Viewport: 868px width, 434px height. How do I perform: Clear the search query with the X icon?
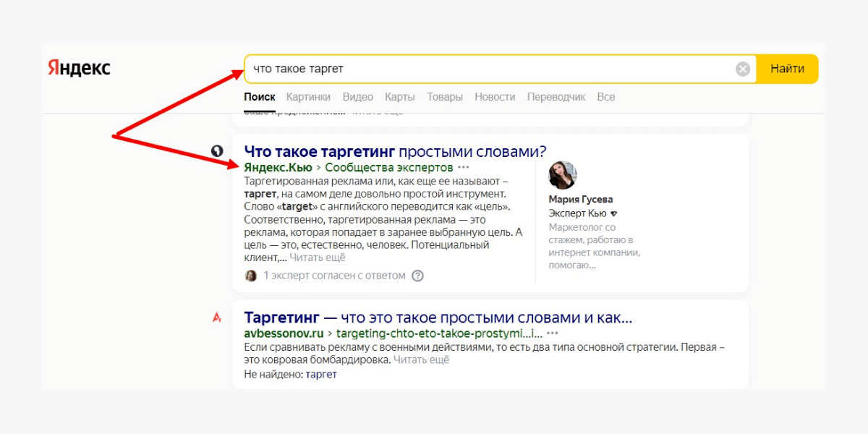[x=743, y=69]
